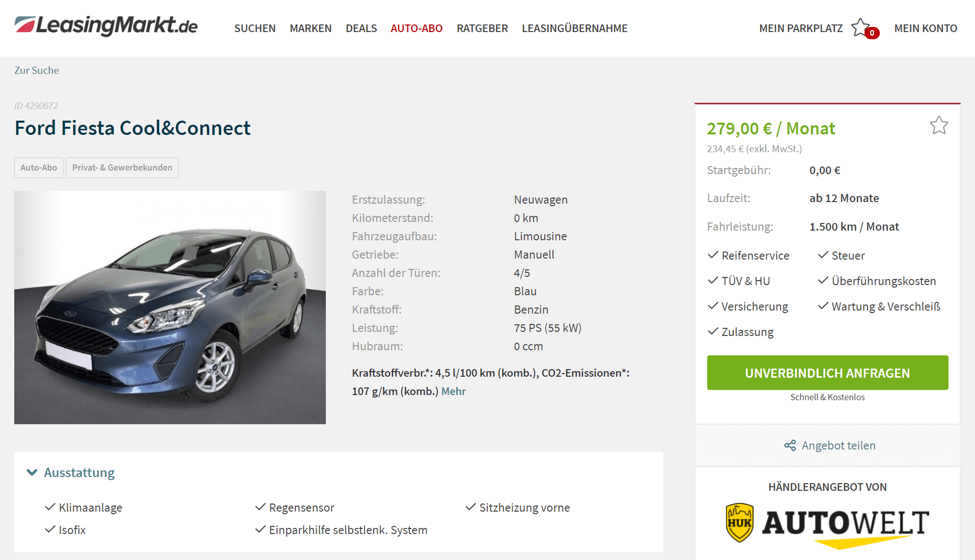Click the HUK Autowelt dealer logo
The height and width of the screenshot is (560, 975).
(x=827, y=525)
